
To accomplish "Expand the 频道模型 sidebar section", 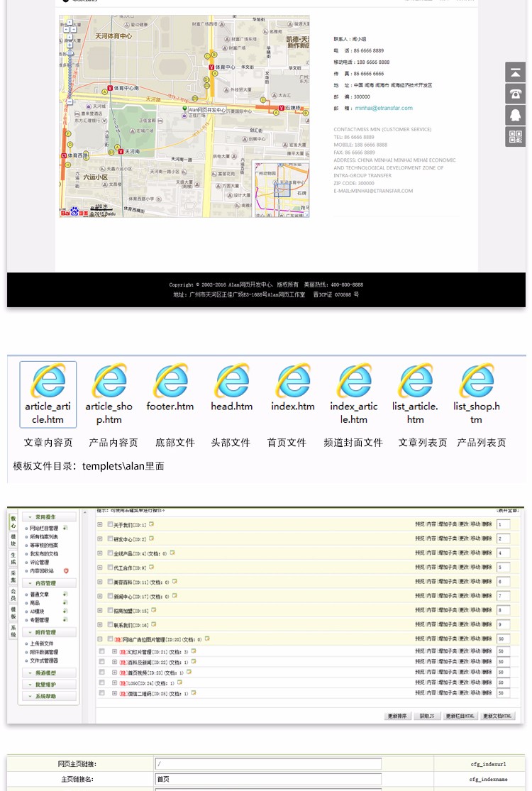I will 49,673.
